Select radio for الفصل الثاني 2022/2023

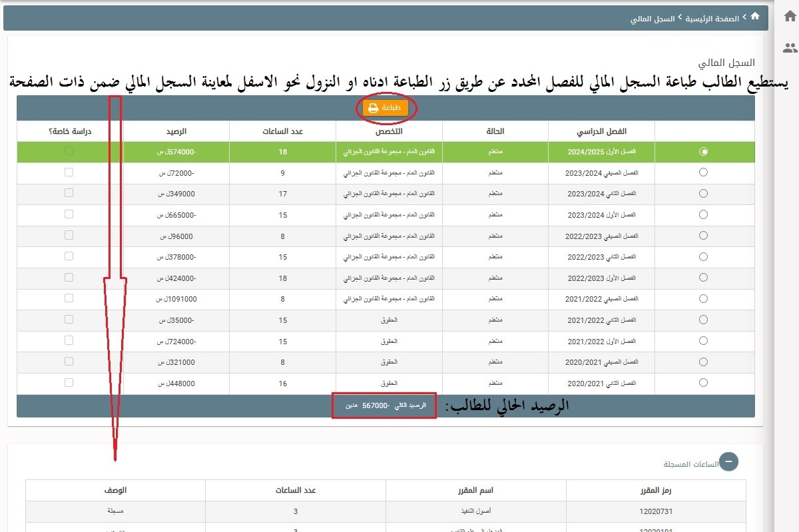click(x=704, y=256)
